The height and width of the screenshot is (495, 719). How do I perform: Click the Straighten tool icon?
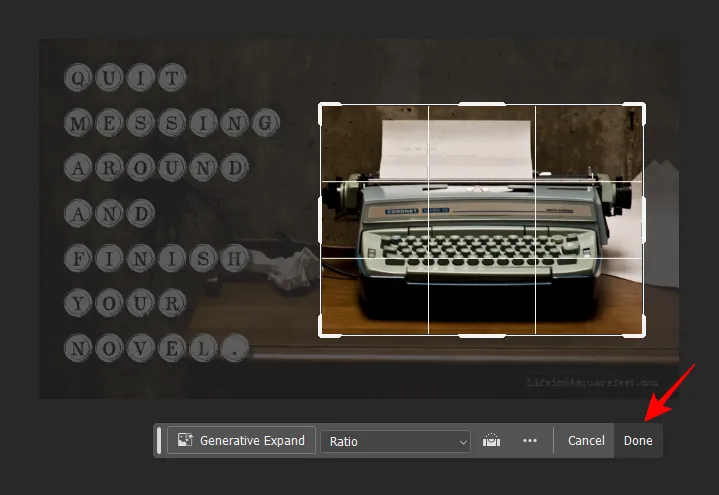coord(491,440)
